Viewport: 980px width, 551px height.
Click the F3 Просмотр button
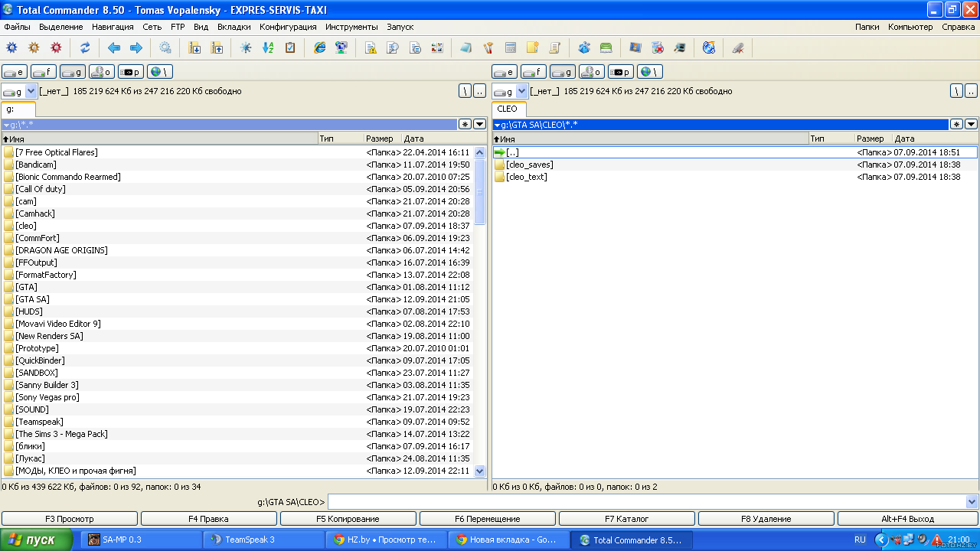(70, 519)
